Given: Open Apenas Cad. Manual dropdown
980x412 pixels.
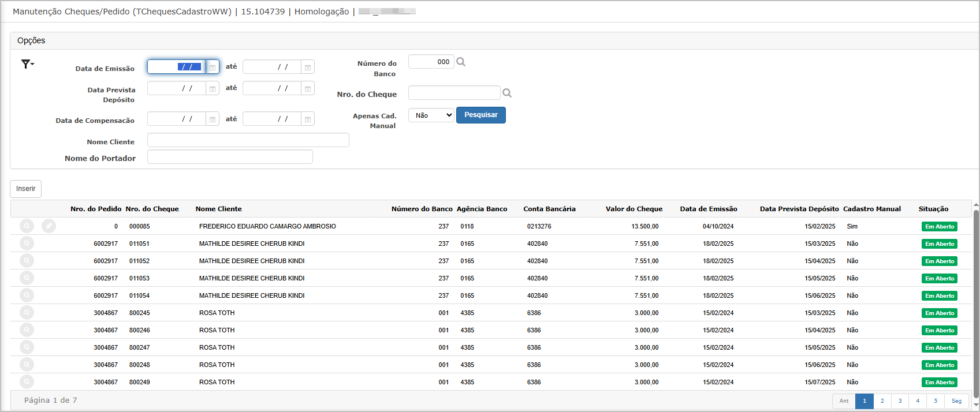Looking at the screenshot, I should pyautogui.click(x=431, y=115).
